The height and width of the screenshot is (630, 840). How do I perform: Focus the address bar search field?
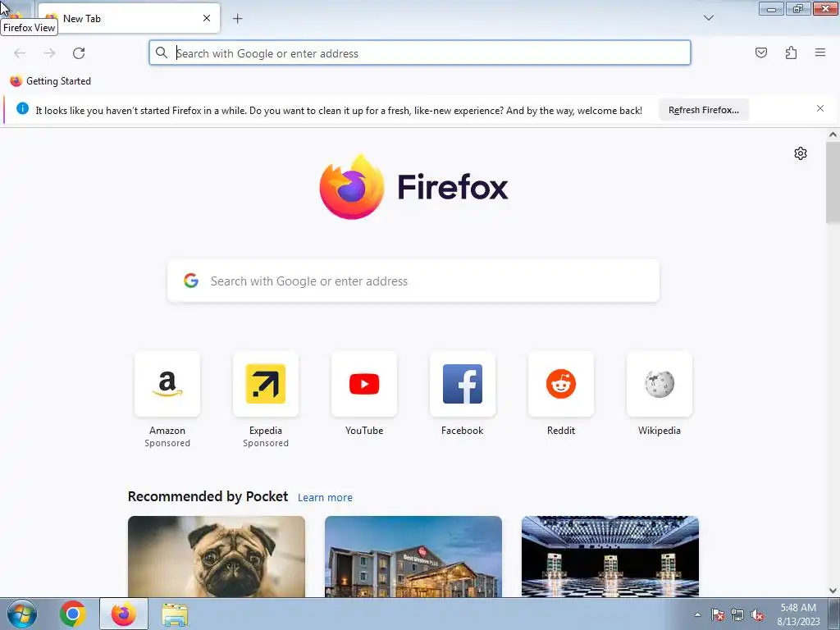tap(419, 53)
